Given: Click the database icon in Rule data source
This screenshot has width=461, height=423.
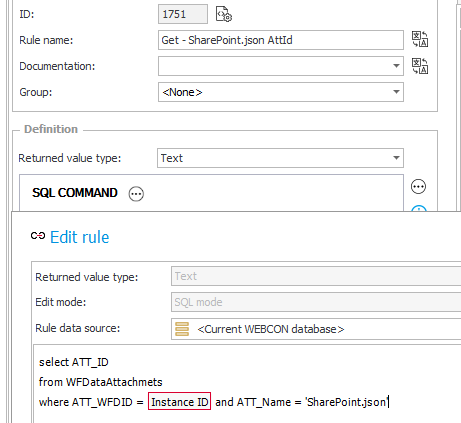Looking at the screenshot, I should coord(182,329).
